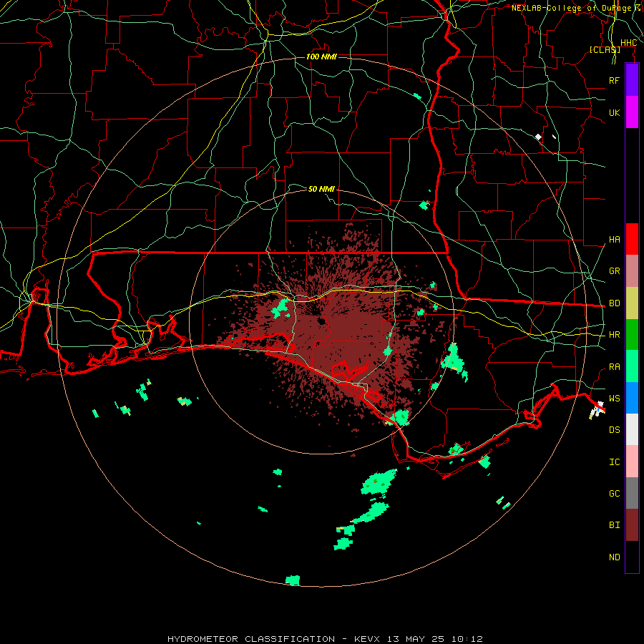Click the IC legend label
Viewport: 644px width, 644px height.
(614, 462)
